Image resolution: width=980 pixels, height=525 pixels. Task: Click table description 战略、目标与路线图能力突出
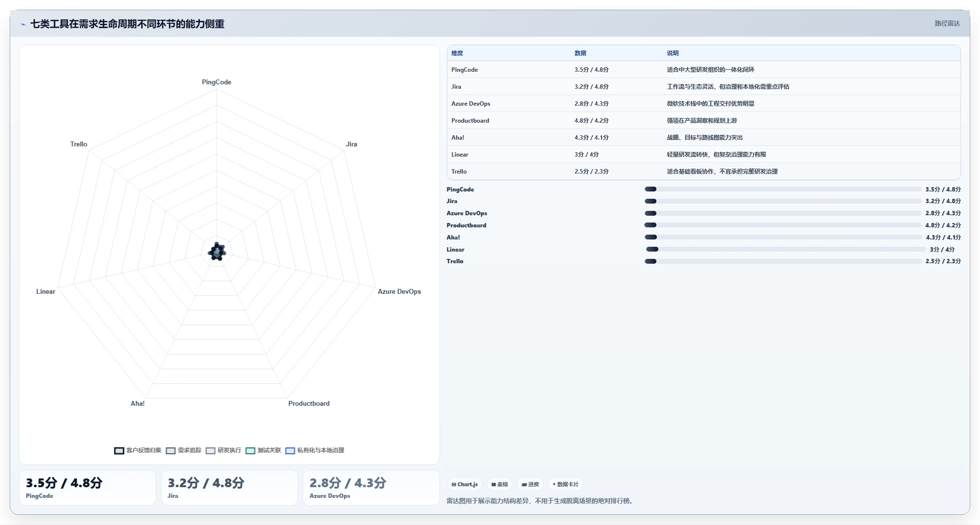click(x=705, y=138)
